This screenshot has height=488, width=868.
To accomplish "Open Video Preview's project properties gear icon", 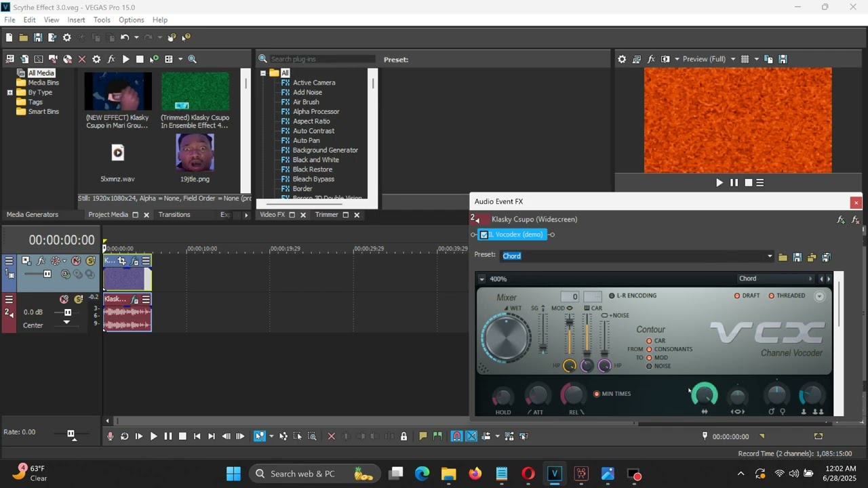I will tap(622, 59).
